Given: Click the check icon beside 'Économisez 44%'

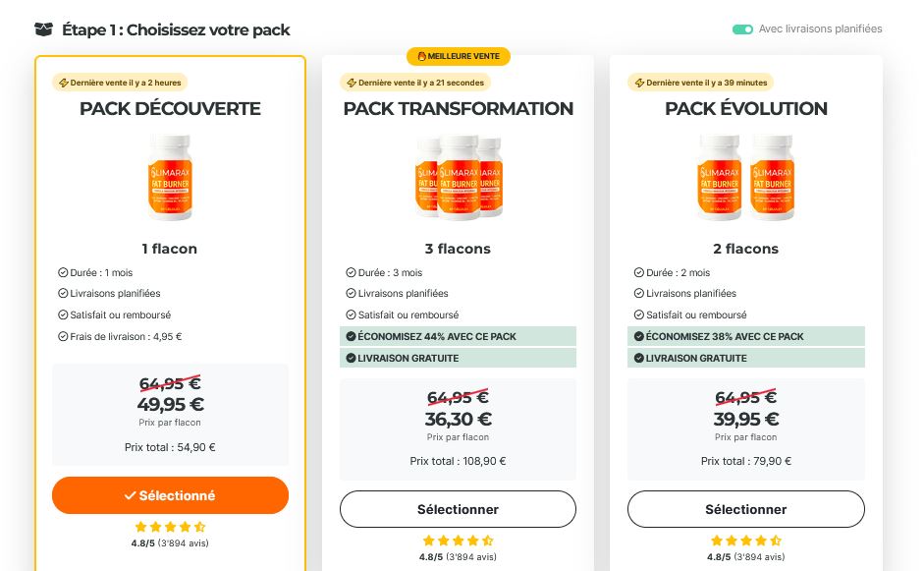Looking at the screenshot, I should coord(351,336).
